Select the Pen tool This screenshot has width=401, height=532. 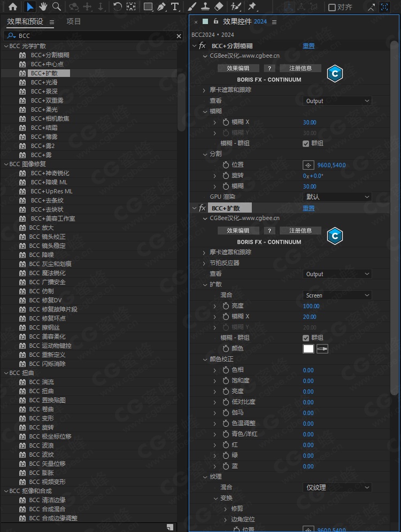tap(161, 6)
